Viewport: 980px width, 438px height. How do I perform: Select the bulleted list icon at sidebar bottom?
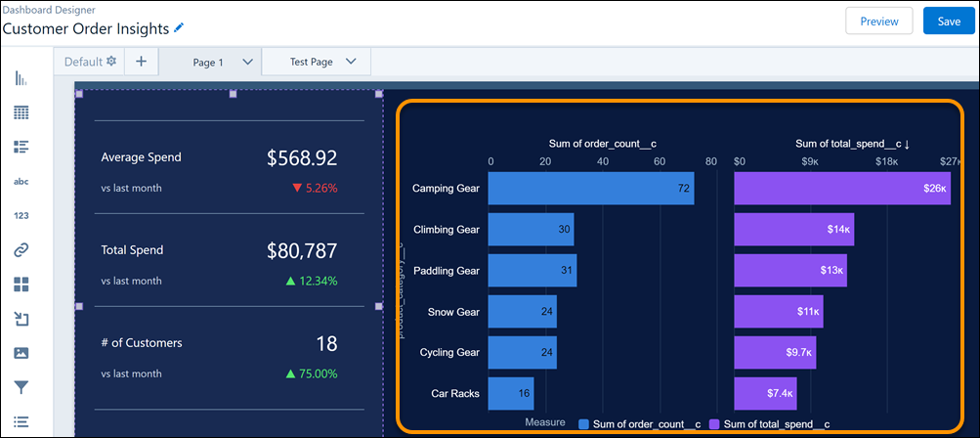[21, 421]
